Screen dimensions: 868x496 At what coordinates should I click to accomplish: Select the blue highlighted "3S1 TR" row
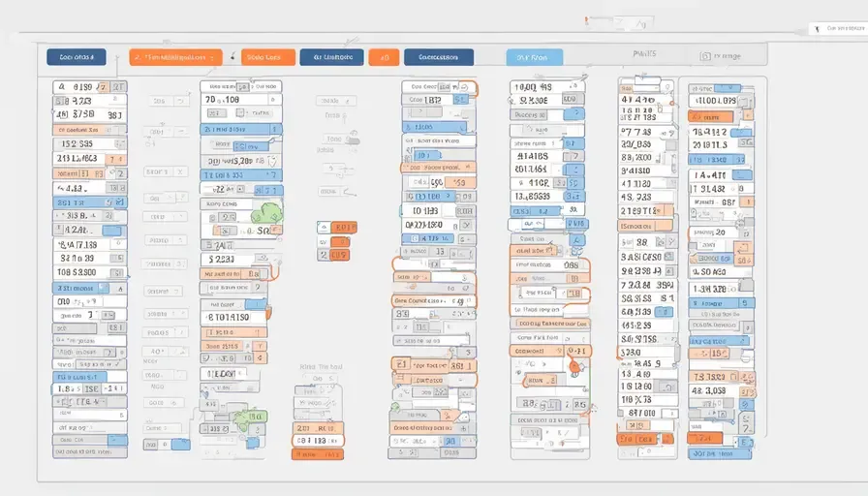click(x=90, y=202)
